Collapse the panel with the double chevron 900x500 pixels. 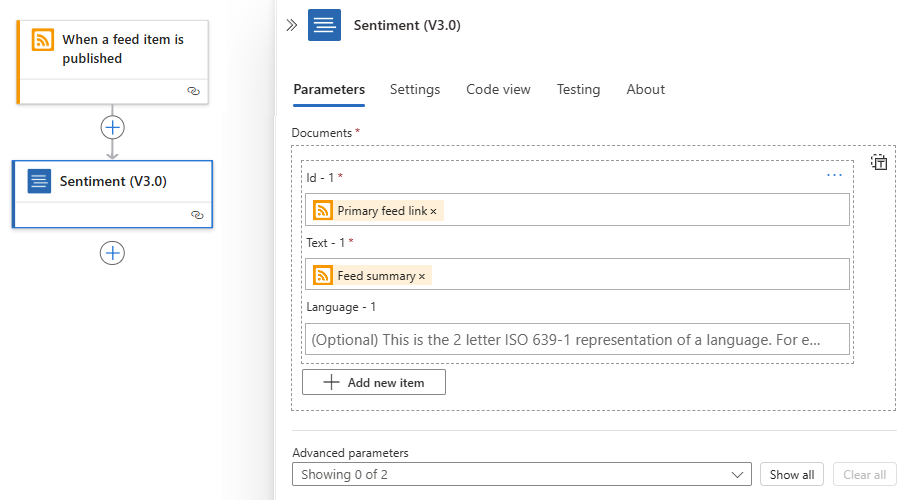(292, 25)
